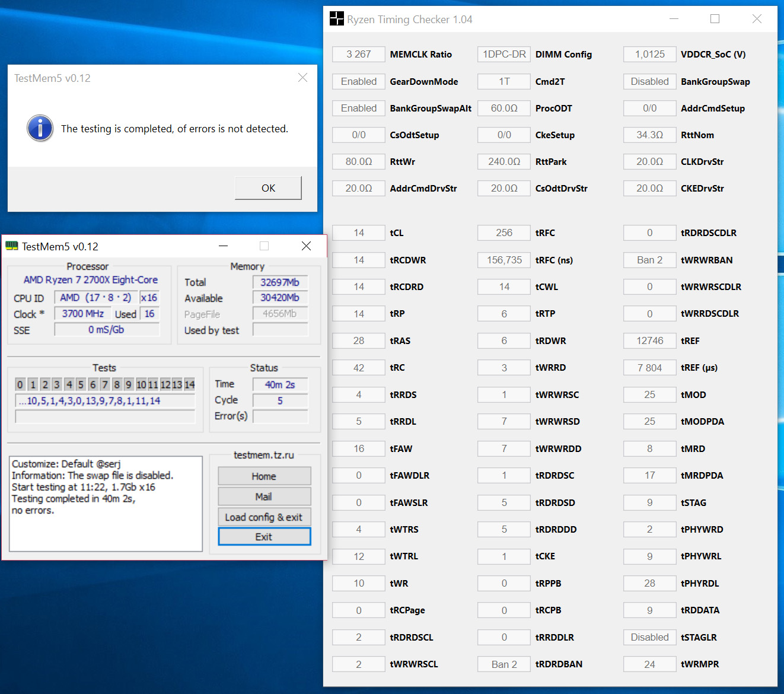Close the TestMem5 completion message dialog
This screenshot has height=694, width=784.
click(302, 78)
